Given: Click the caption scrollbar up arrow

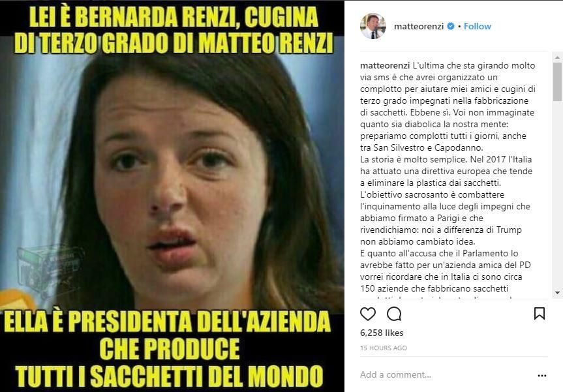Looking at the screenshot, I should click(557, 57).
